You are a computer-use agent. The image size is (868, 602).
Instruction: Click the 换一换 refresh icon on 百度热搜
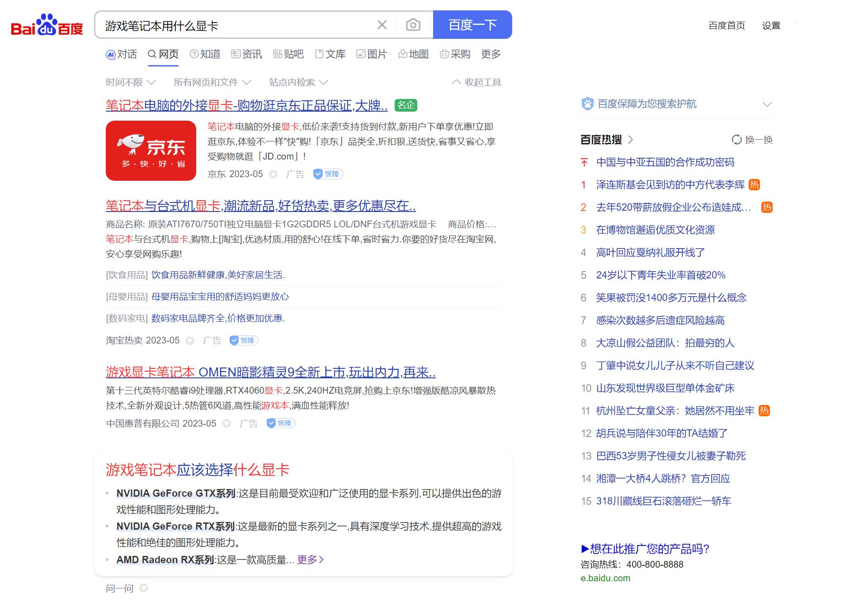click(736, 140)
